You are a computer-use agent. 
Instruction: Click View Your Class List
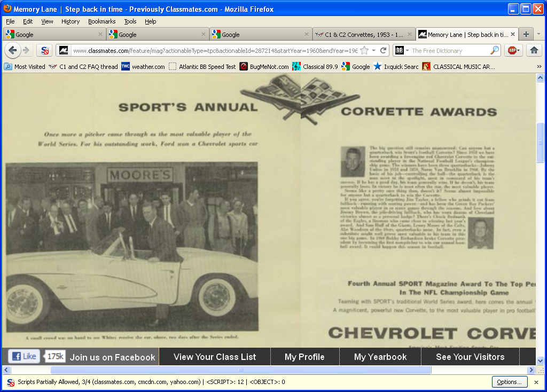[215, 357]
